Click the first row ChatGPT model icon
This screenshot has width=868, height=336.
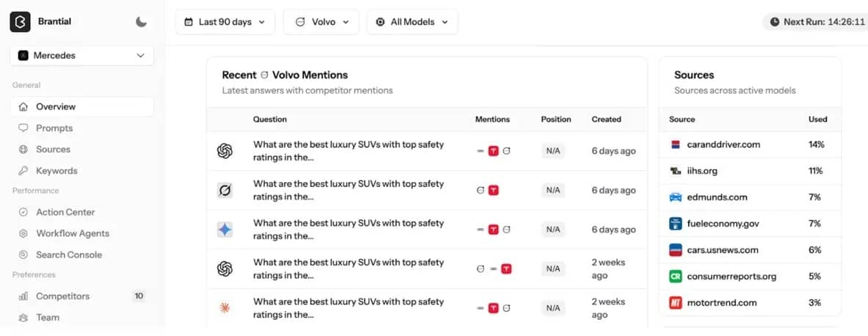(x=225, y=151)
